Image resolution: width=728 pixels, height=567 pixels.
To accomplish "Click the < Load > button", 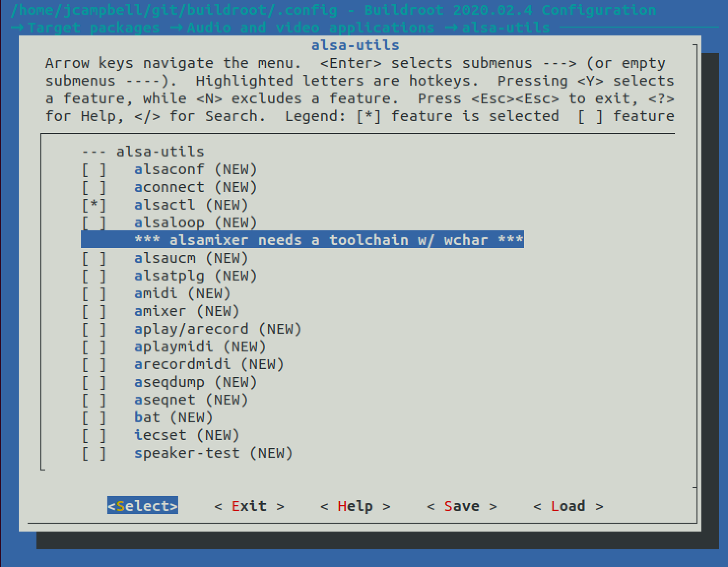I will point(568,506).
